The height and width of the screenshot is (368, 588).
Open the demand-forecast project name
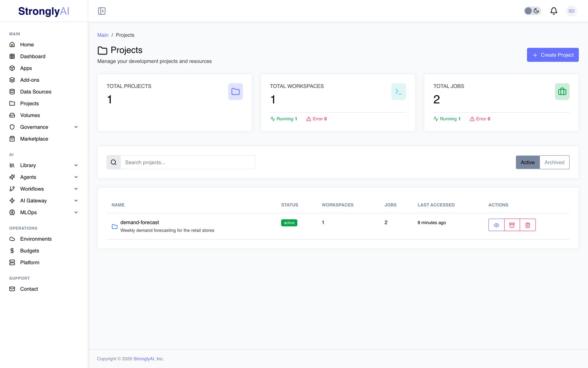tap(140, 222)
